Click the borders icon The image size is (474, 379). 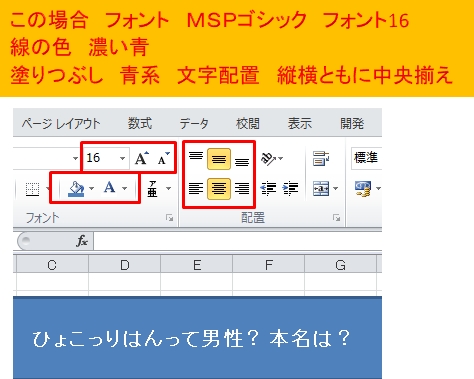coord(32,189)
